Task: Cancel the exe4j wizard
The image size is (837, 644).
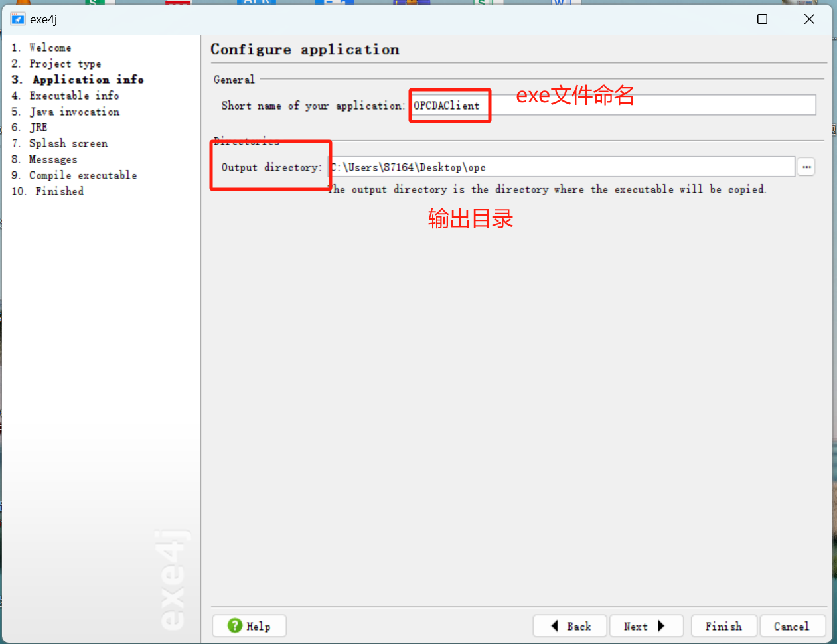Action: 792,626
